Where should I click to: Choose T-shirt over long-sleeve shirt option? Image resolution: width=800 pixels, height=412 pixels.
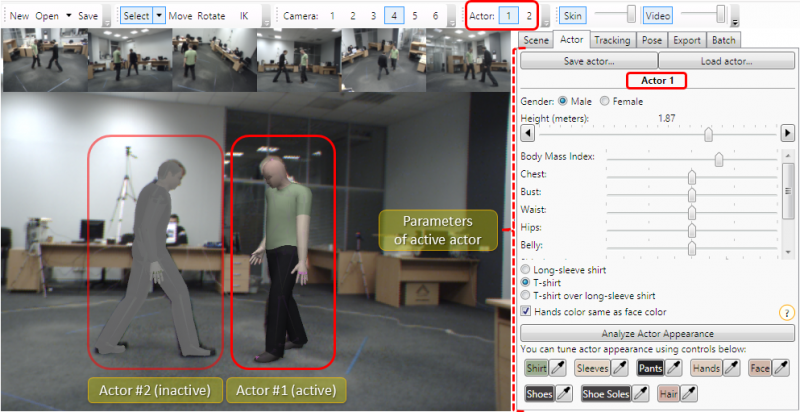[x=524, y=295]
